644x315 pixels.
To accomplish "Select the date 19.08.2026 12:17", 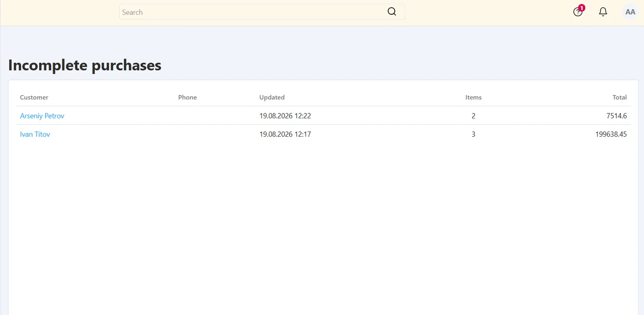I will 285,134.
